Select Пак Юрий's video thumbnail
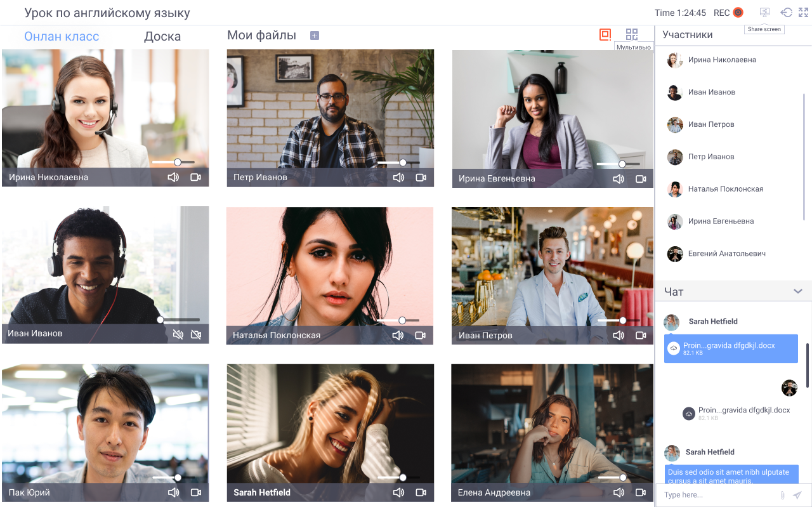This screenshot has width=812, height=507. pos(105,433)
